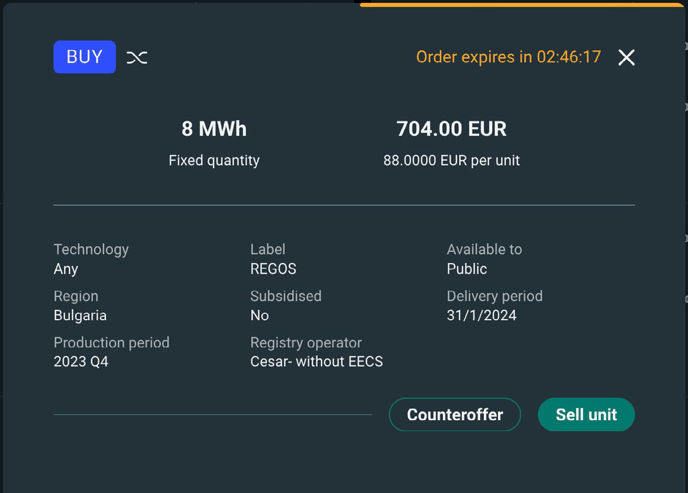Click the Cesar- without EECS registry operator
Image resolution: width=688 pixels, height=493 pixels.
317,362
